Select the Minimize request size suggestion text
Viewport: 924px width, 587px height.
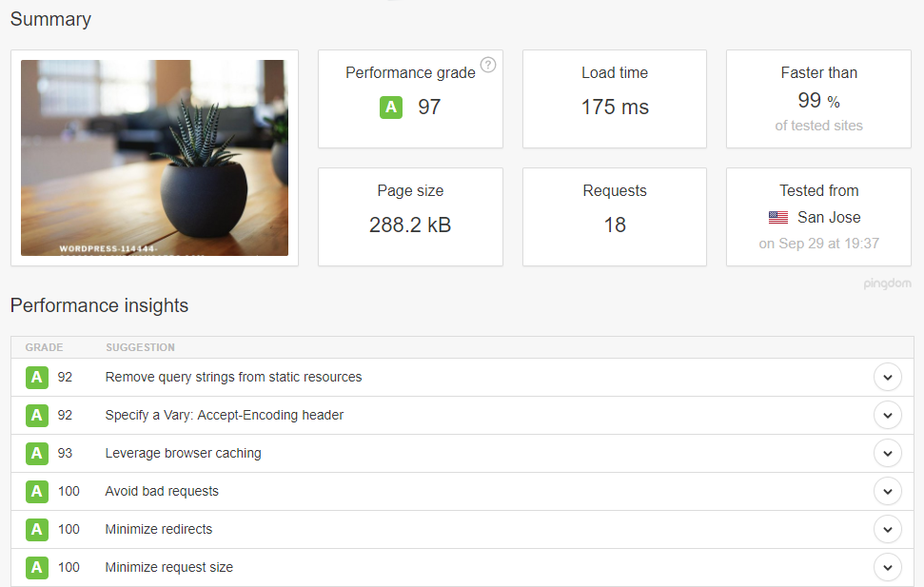click(x=169, y=568)
